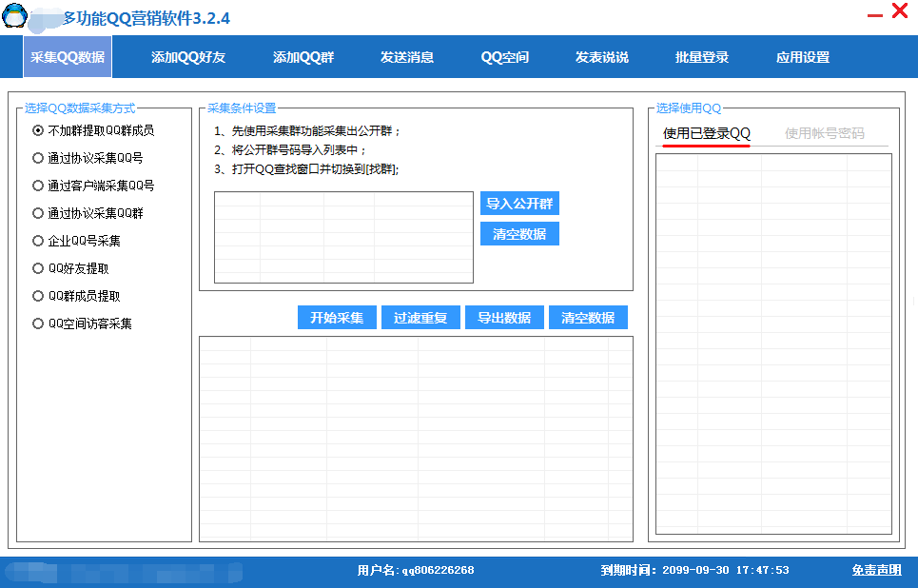Select 不加群提取QQ群成员 radio option

pyautogui.click(x=93, y=130)
